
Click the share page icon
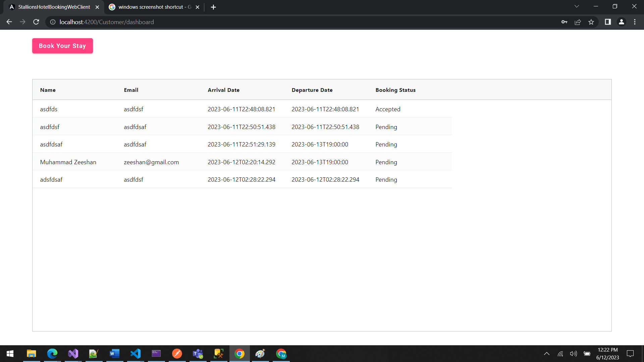578,22
